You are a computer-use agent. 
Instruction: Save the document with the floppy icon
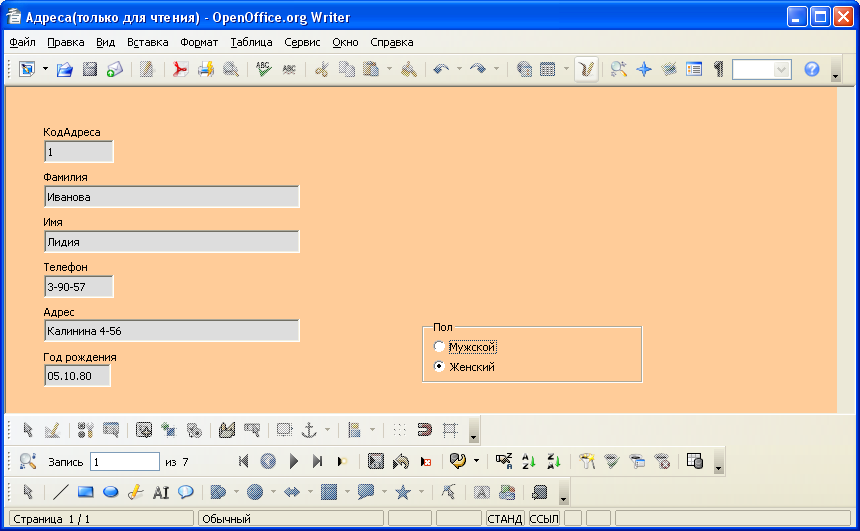click(89, 70)
